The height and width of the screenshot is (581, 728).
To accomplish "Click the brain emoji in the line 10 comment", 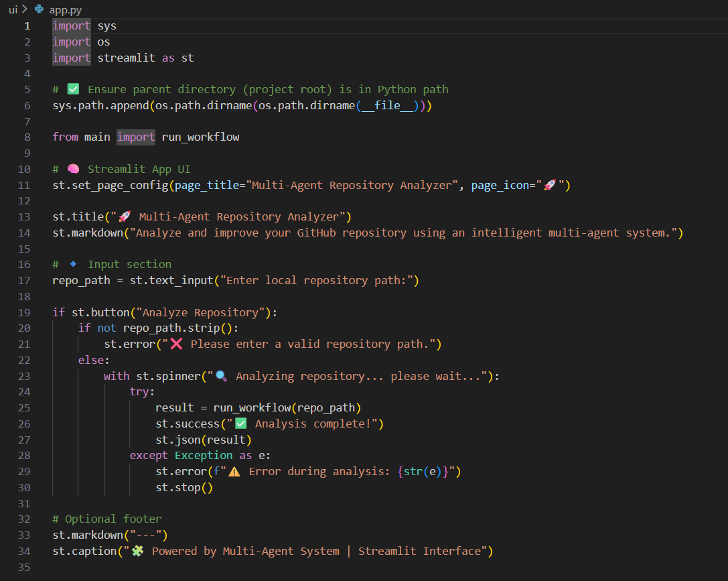I will click(x=73, y=169).
